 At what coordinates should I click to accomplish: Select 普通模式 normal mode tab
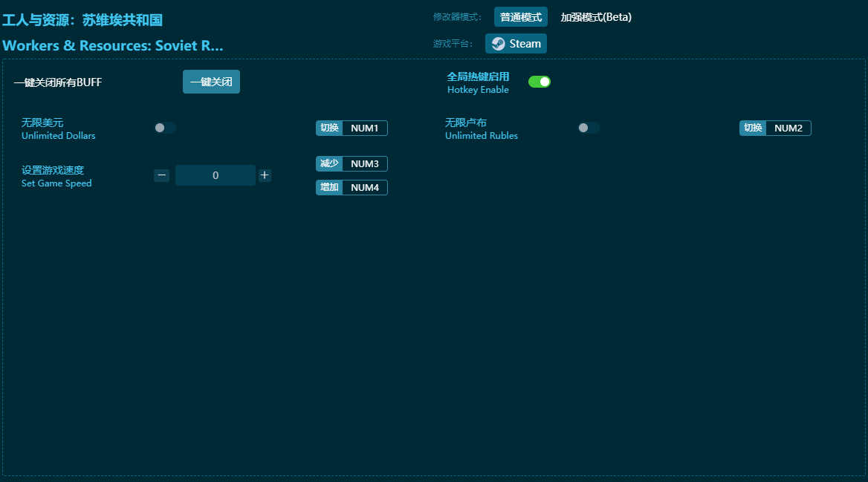(x=520, y=17)
